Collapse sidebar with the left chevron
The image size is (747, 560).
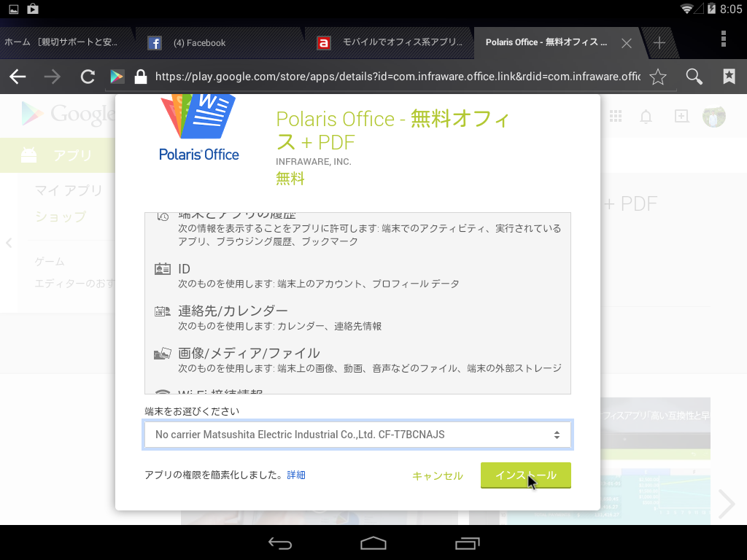pyautogui.click(x=9, y=243)
